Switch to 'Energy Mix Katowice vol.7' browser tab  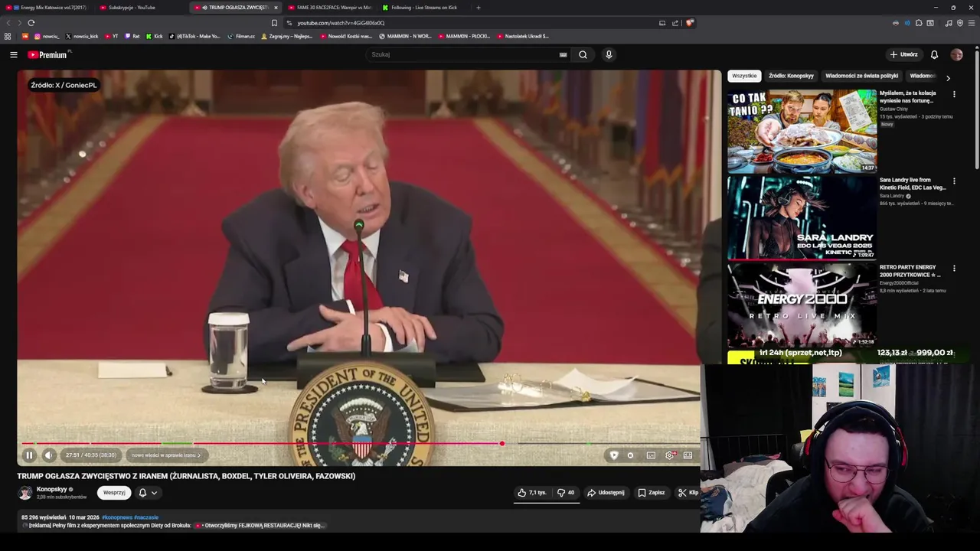pyautogui.click(x=49, y=8)
